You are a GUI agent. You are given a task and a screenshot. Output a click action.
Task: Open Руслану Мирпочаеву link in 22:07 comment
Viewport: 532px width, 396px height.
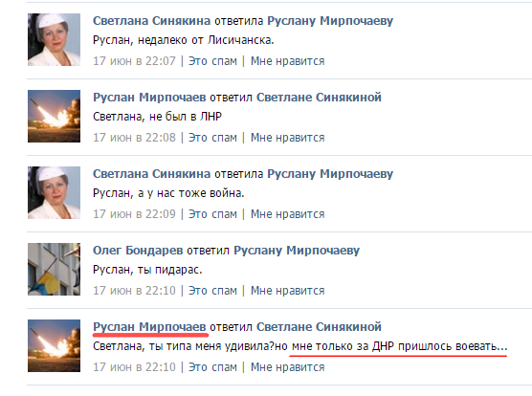tap(330, 21)
